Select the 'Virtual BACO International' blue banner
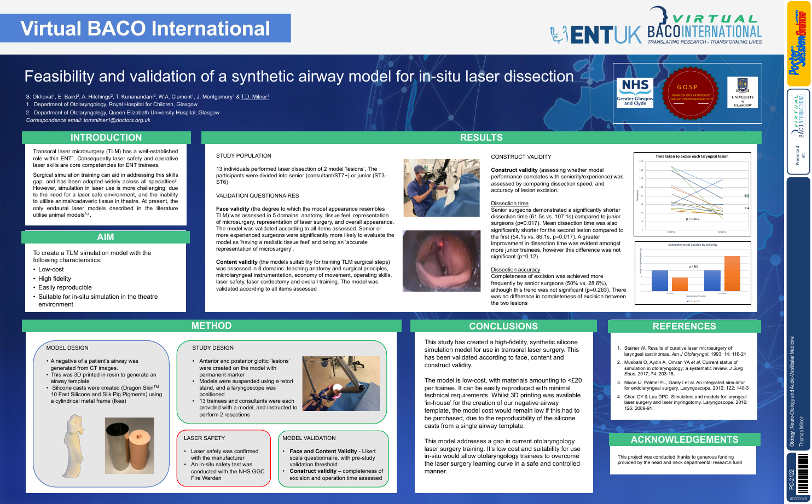812x504 pixels. 146,28
